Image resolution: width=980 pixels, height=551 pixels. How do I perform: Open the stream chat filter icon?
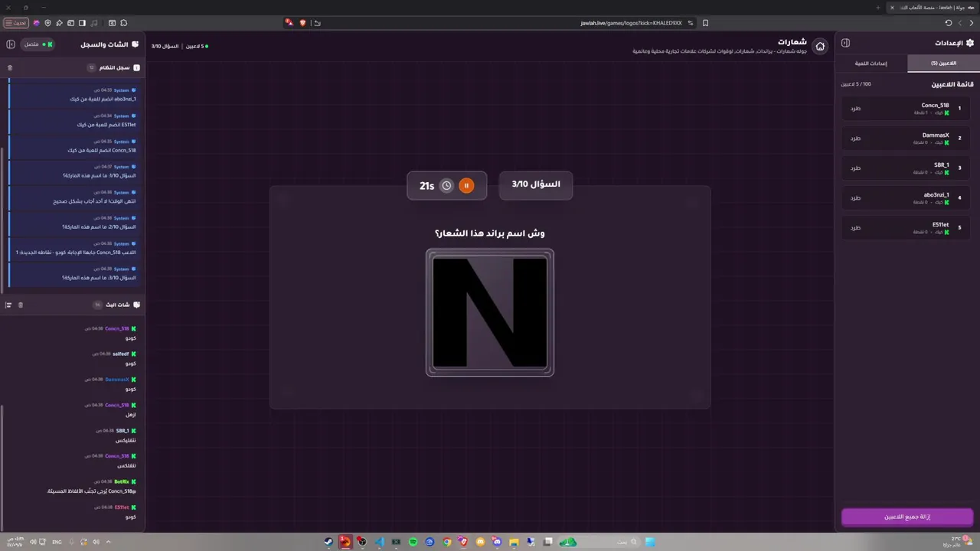(x=8, y=305)
